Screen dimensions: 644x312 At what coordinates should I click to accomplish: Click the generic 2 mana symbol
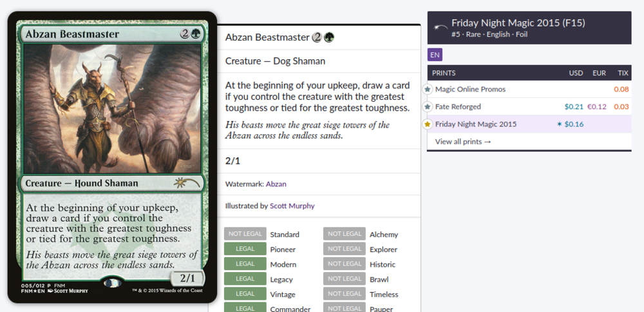click(x=317, y=38)
